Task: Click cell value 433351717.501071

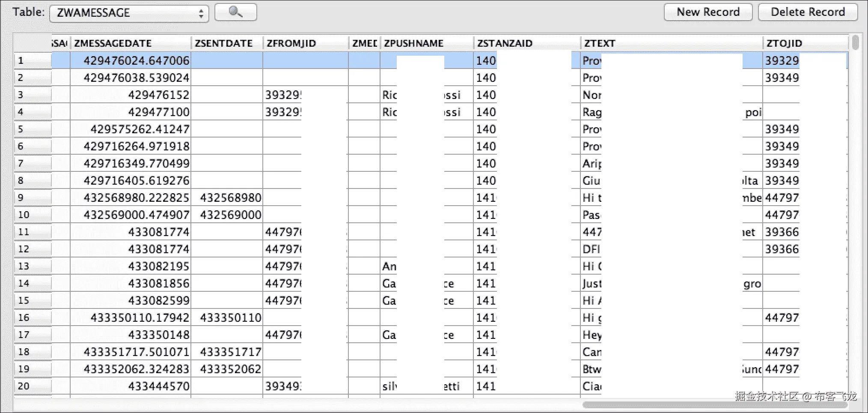Action: point(131,352)
